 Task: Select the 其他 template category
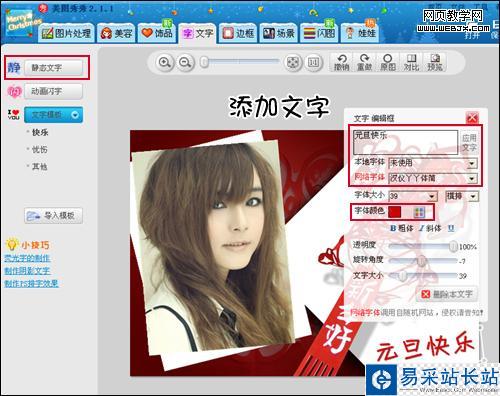click(x=40, y=166)
